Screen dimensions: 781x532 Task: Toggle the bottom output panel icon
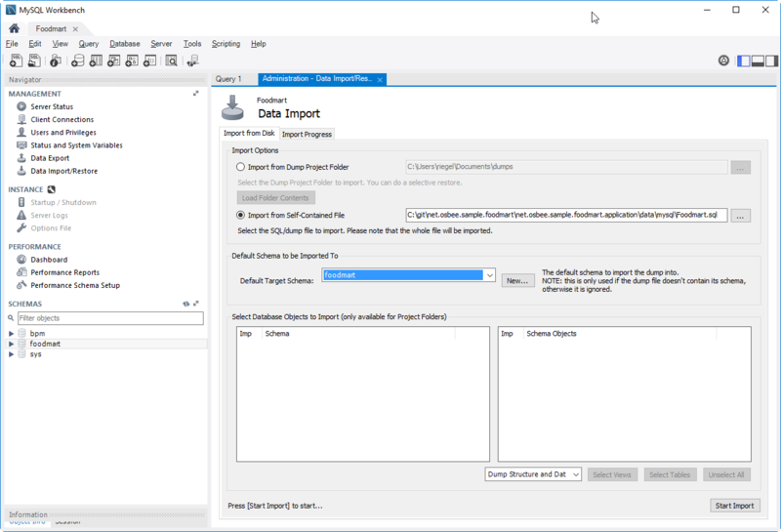(x=758, y=61)
